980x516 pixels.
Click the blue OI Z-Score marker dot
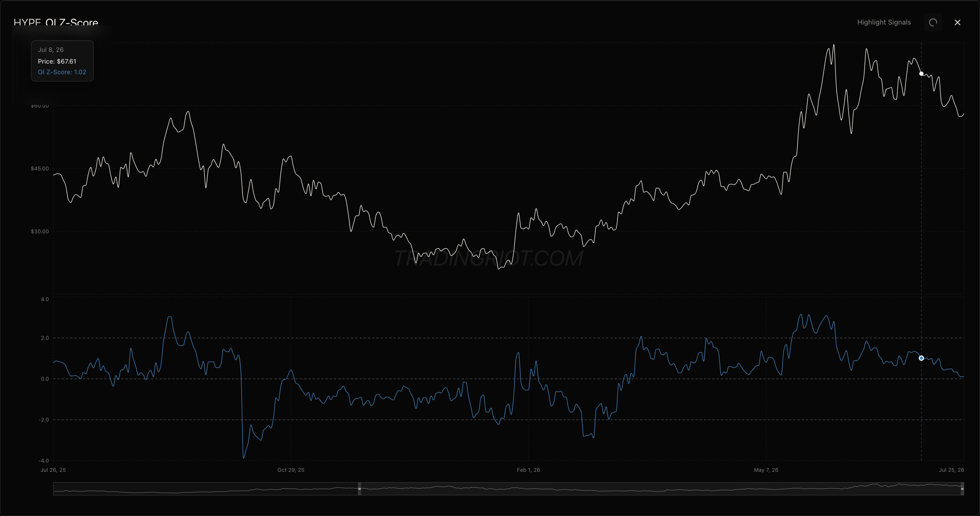pos(921,358)
